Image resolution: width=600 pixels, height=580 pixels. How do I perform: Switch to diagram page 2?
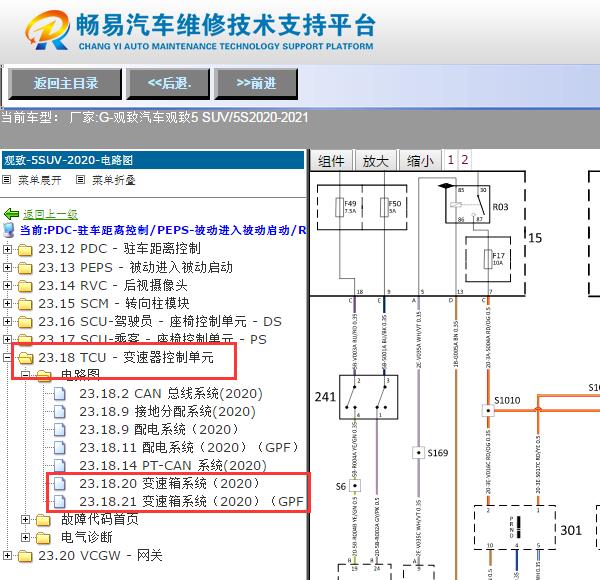465,160
